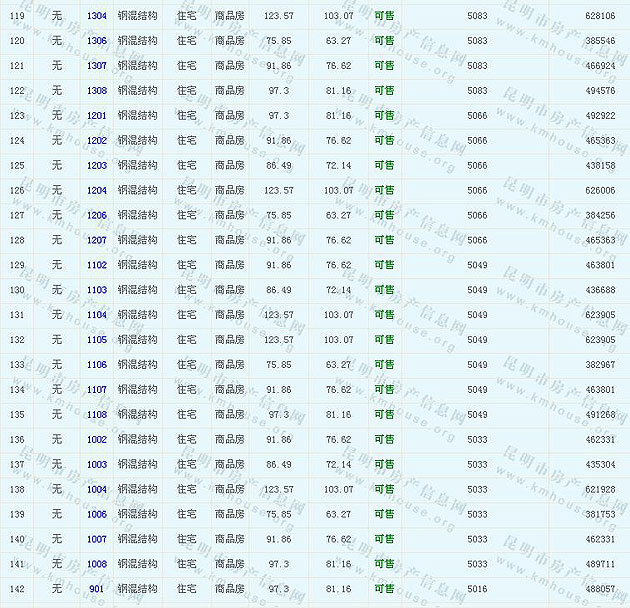The image size is (630, 608).
Task: Select total price cell 628106
Action: [x=600, y=16]
